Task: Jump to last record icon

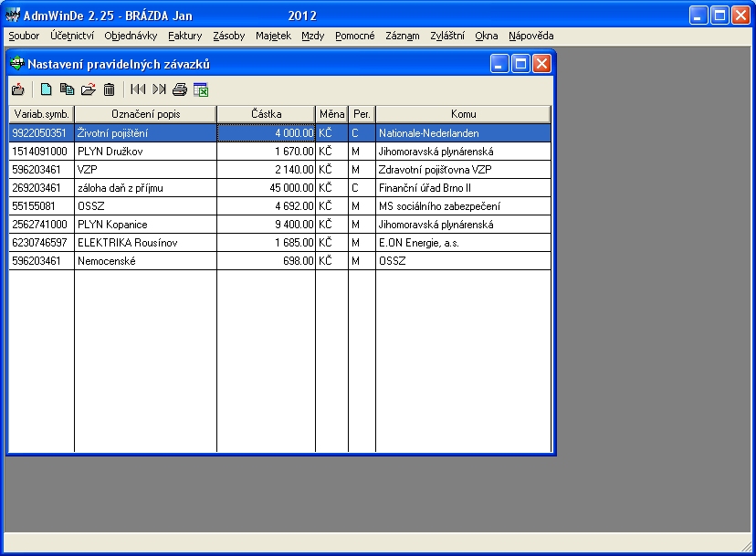Action: coord(159,89)
